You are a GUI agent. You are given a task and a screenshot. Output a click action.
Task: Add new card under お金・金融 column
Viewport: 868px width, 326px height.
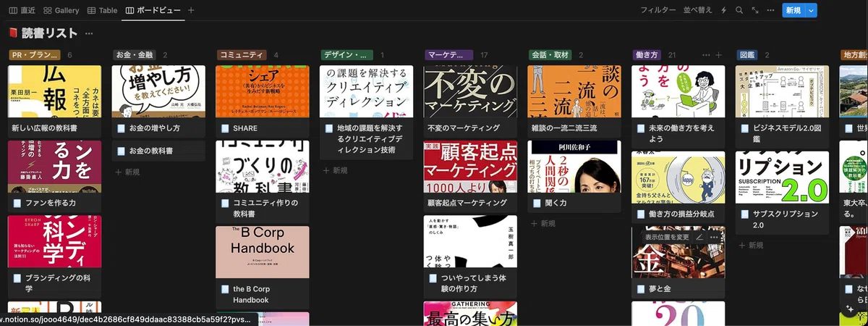point(128,172)
